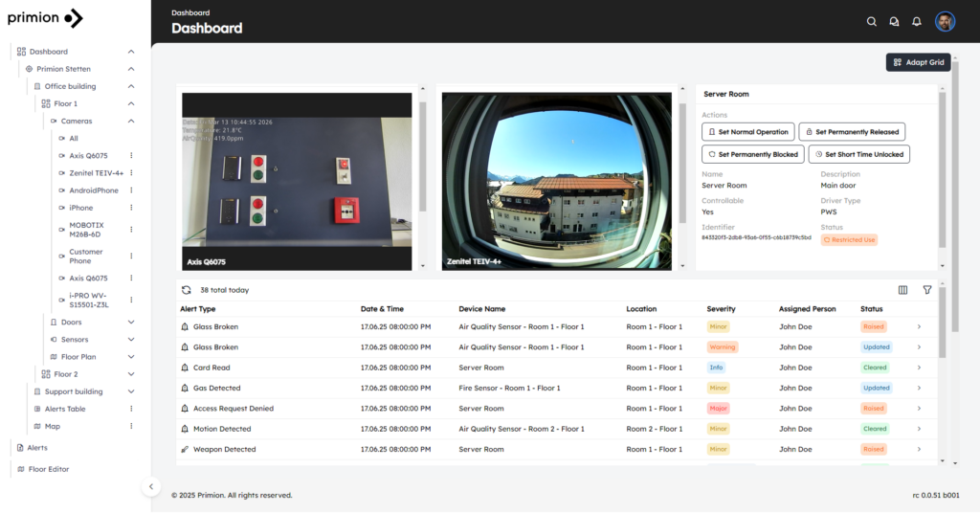Screen dimensions: 980x513
Task: Collapse the Cameras group
Action: [x=131, y=122]
